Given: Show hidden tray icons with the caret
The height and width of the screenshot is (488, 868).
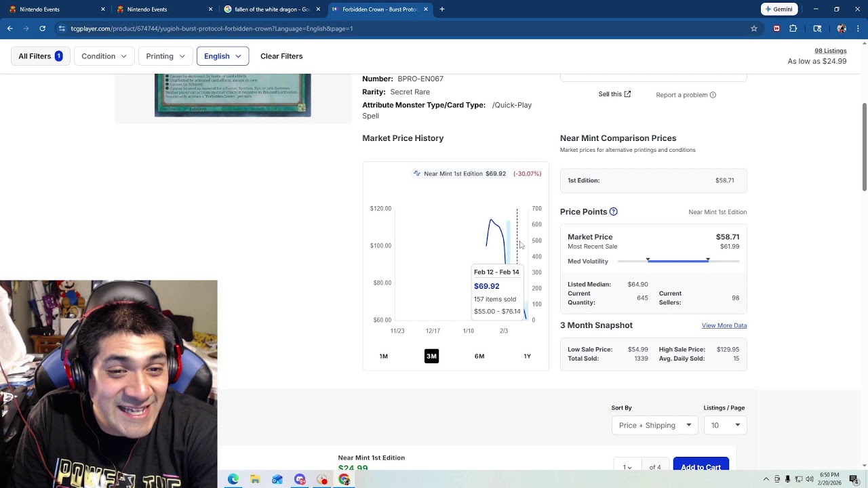Looking at the screenshot, I should 766,479.
